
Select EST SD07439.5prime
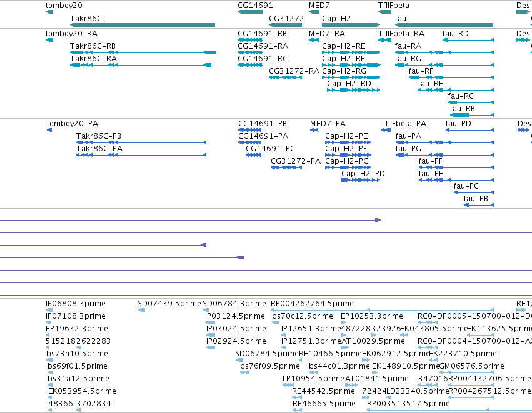pos(141,310)
